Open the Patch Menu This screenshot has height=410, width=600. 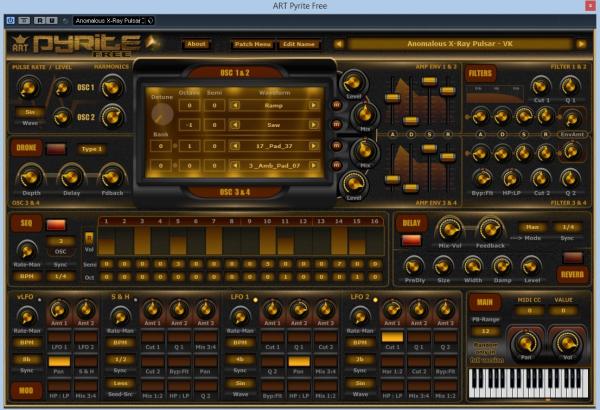255,43
